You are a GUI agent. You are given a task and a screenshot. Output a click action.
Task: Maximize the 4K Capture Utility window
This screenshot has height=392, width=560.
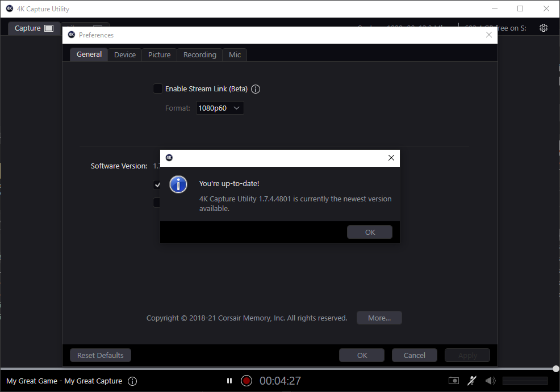[520, 9]
